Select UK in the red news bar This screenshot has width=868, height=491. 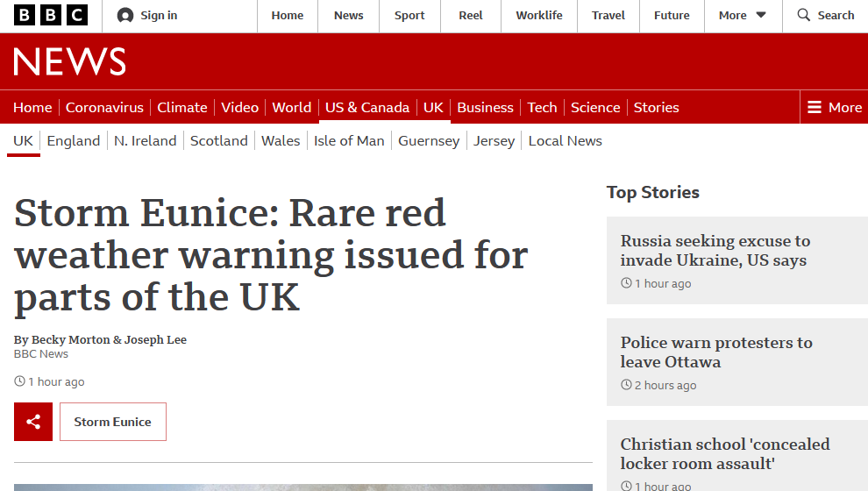pos(433,107)
